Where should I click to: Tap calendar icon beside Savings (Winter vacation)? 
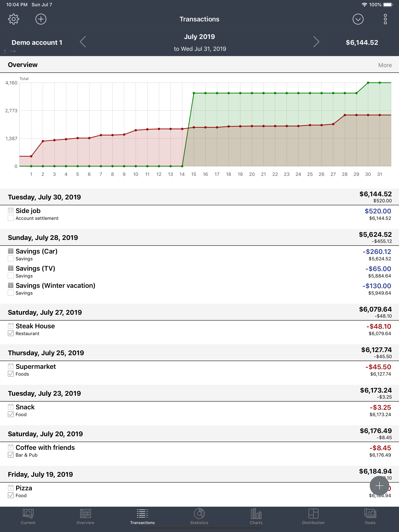pyautogui.click(x=11, y=285)
